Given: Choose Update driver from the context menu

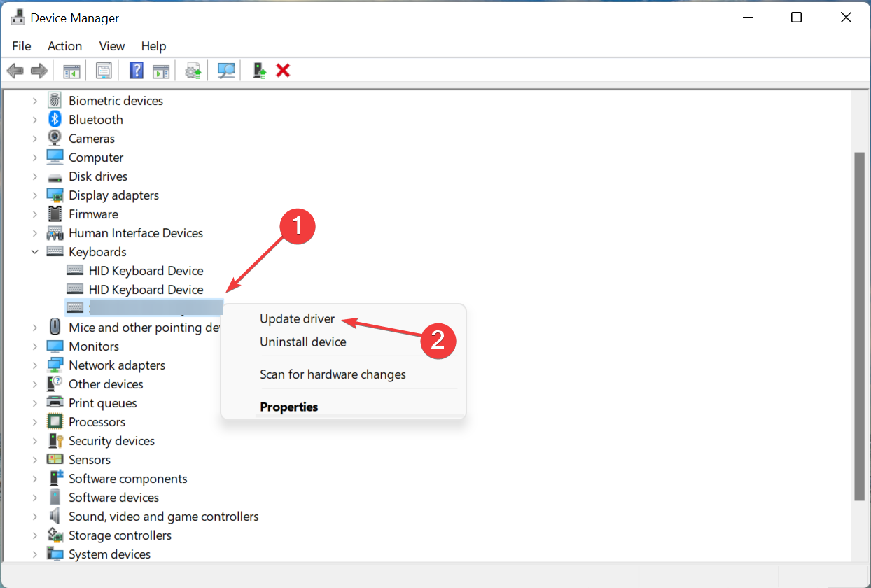Looking at the screenshot, I should tap(298, 318).
